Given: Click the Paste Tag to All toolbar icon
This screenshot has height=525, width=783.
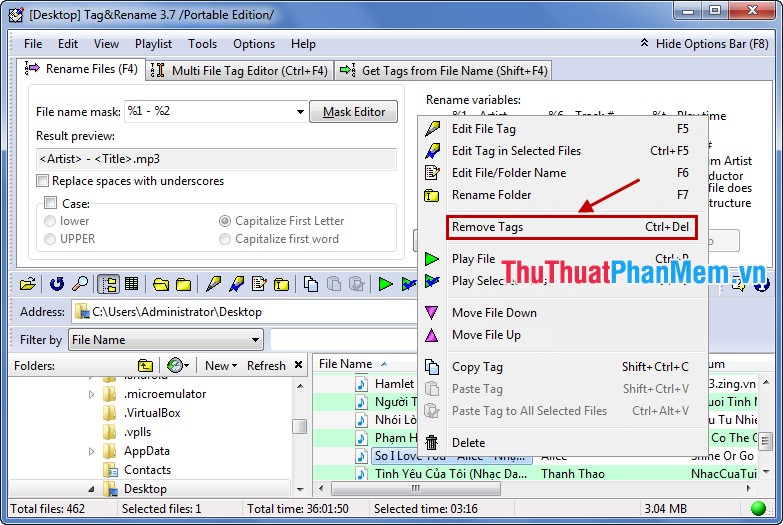Looking at the screenshot, I should 357,284.
